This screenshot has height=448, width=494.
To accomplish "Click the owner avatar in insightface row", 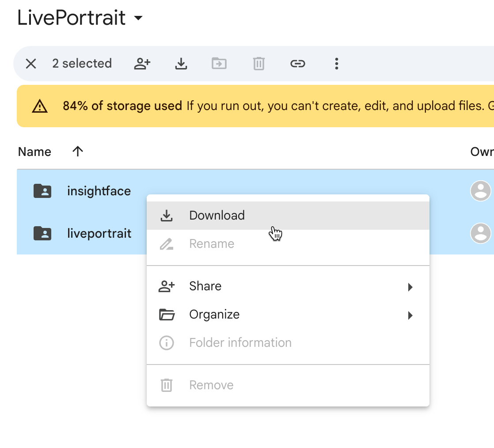I will 480,191.
